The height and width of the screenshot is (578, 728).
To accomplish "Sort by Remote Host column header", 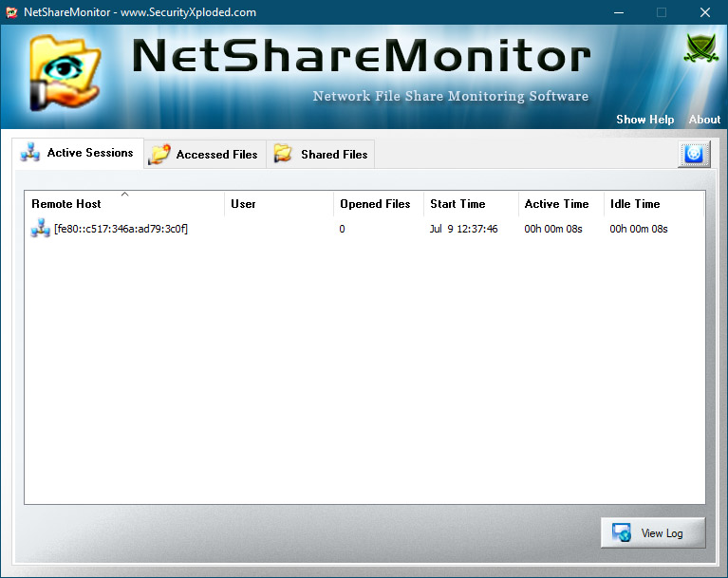I will (x=124, y=204).
